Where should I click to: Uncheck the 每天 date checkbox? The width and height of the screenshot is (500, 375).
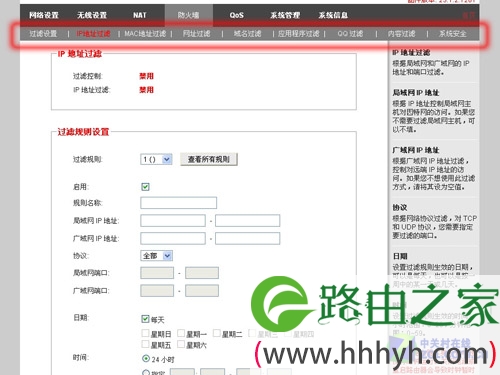(x=145, y=319)
